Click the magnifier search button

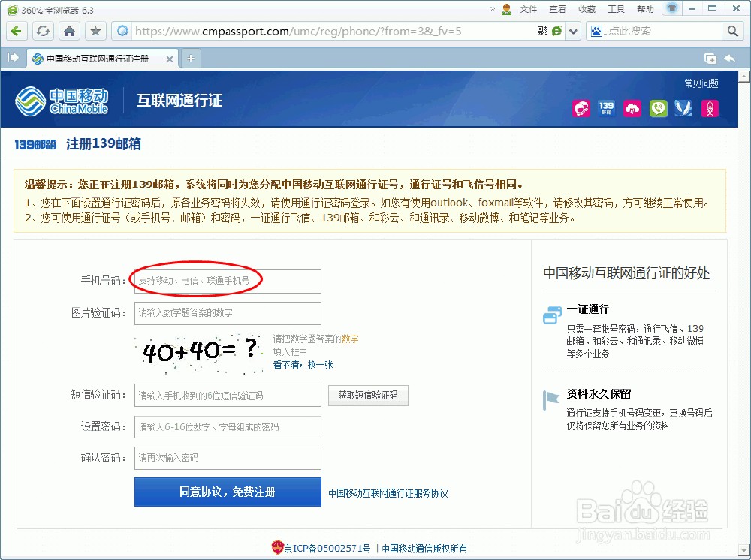tap(732, 31)
